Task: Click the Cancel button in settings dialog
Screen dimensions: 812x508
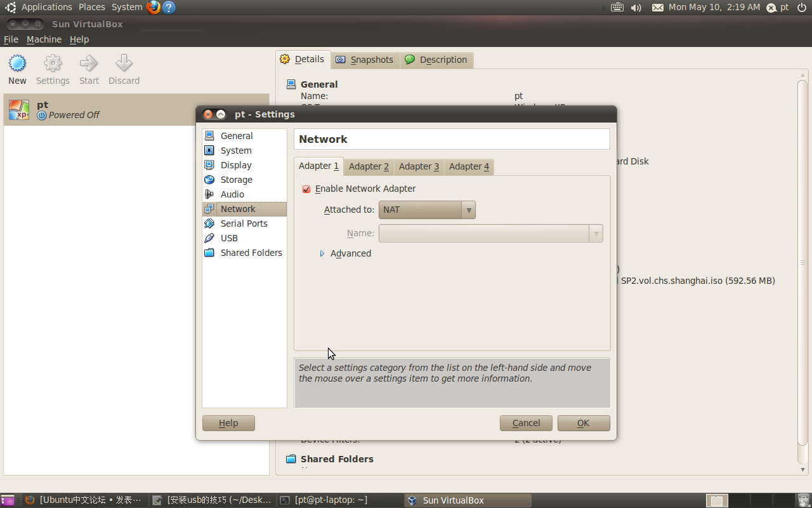Action: pos(526,424)
